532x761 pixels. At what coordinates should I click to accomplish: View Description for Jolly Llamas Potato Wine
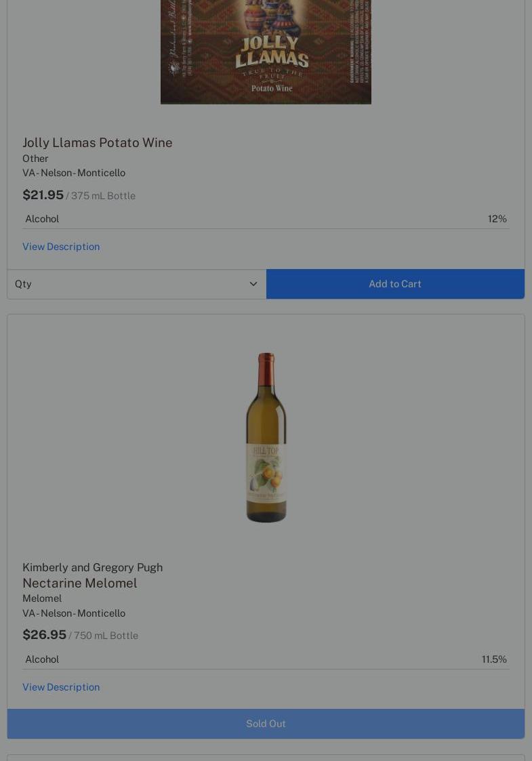61,247
